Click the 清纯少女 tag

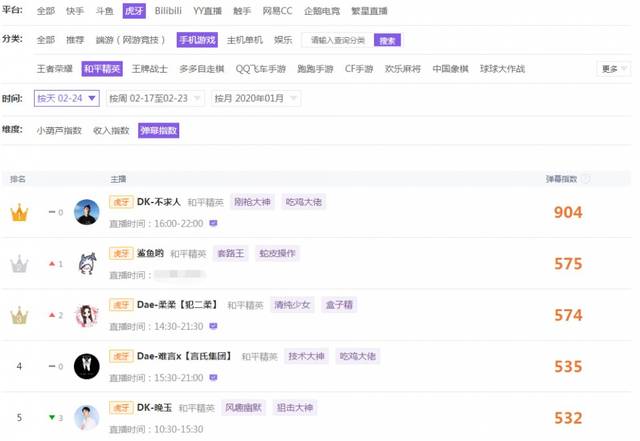pos(292,305)
